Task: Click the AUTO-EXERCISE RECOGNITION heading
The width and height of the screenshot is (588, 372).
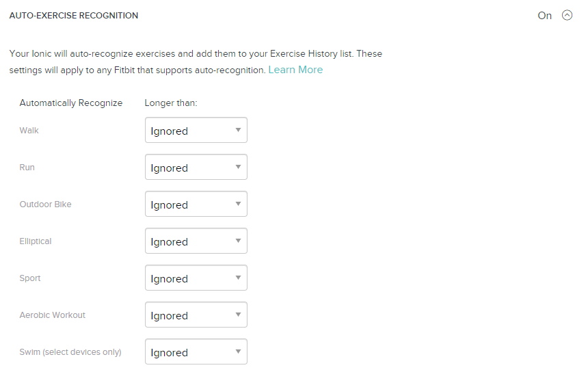Action: pos(74,16)
